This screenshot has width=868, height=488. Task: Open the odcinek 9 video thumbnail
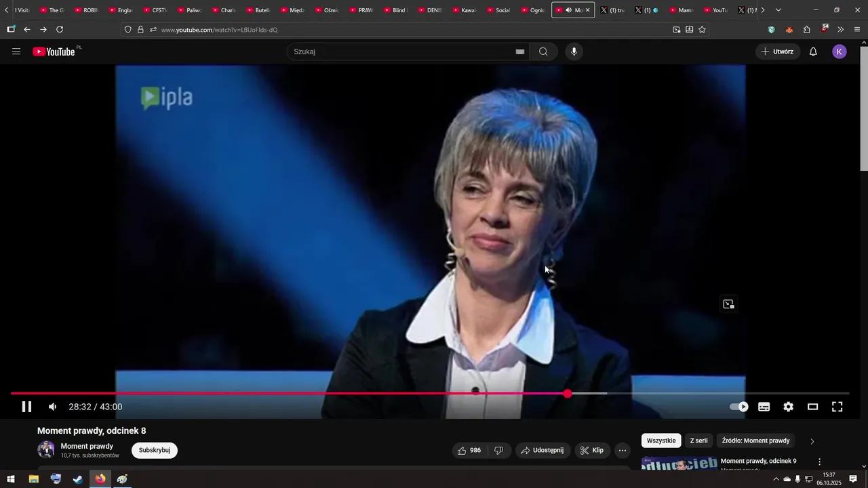[679, 463]
